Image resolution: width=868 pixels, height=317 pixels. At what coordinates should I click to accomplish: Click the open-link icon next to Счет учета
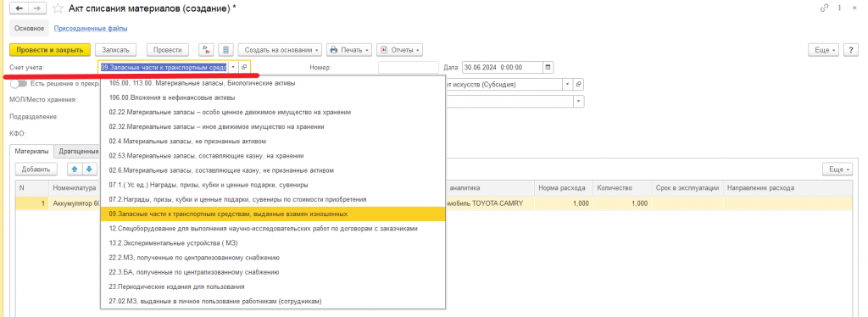pyautogui.click(x=245, y=67)
